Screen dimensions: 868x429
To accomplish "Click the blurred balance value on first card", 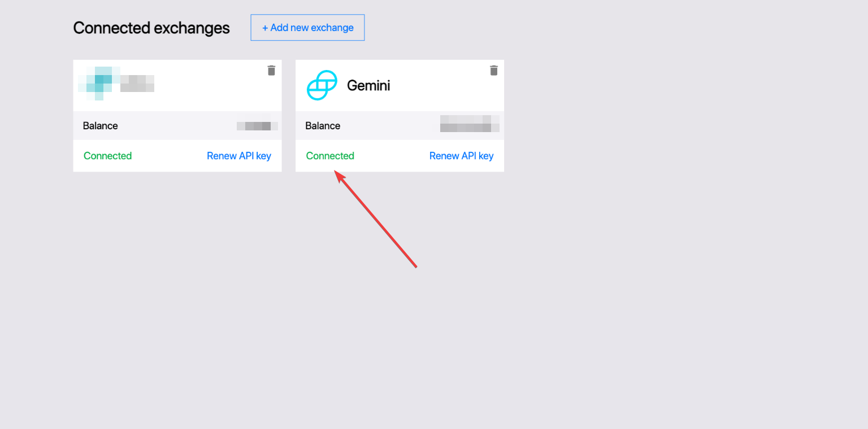I will (258, 126).
